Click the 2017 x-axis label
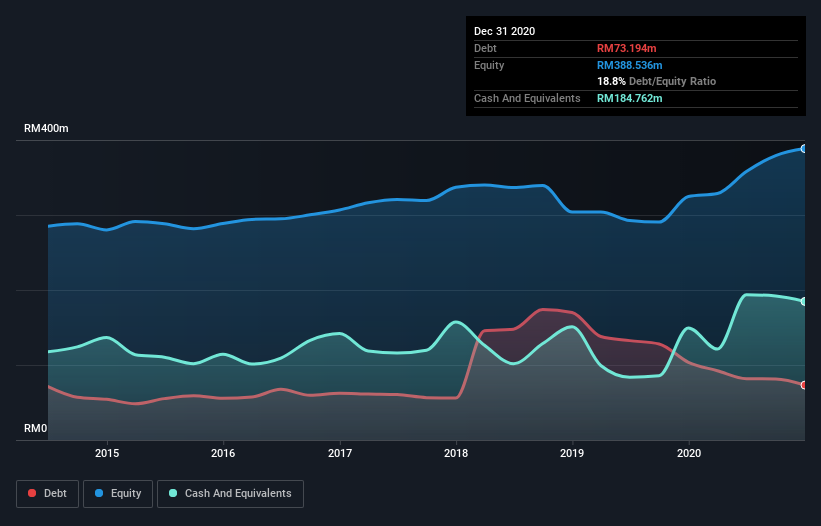This screenshot has width=821, height=526. [340, 453]
